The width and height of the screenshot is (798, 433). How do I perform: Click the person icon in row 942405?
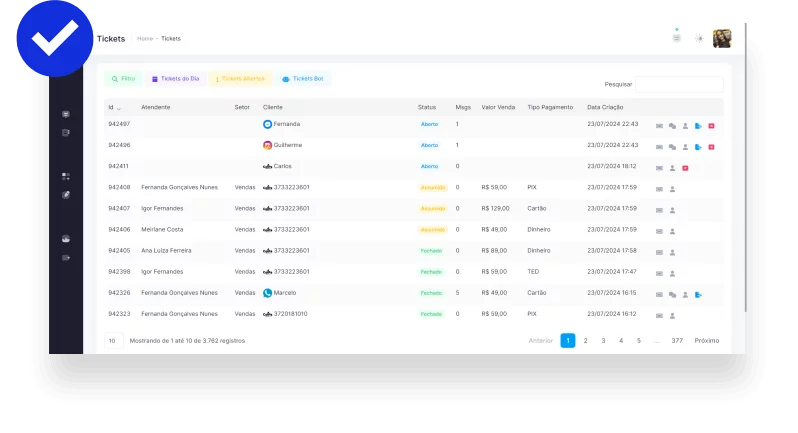tap(672, 252)
